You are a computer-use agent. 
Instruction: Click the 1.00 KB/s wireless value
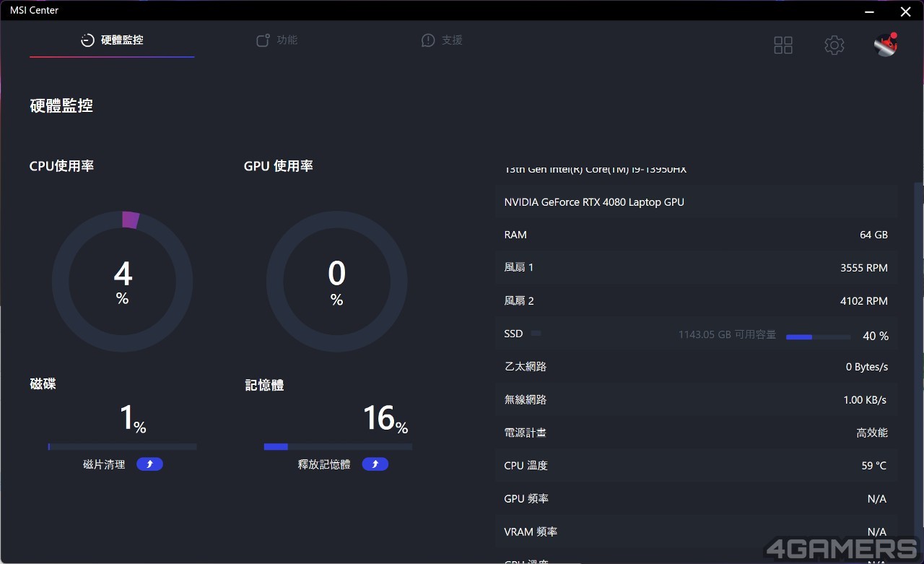[865, 400]
